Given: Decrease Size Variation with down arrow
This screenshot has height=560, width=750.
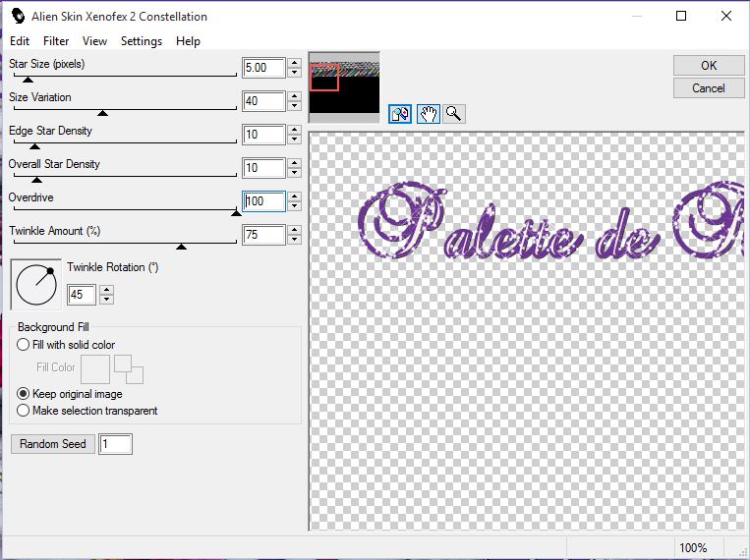Looking at the screenshot, I should point(295,106).
